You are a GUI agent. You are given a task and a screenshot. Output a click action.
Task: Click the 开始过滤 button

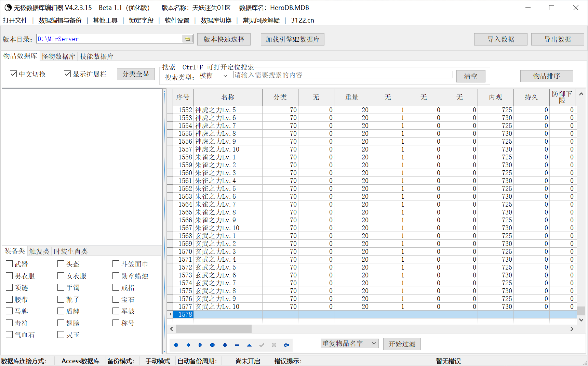pyautogui.click(x=402, y=344)
